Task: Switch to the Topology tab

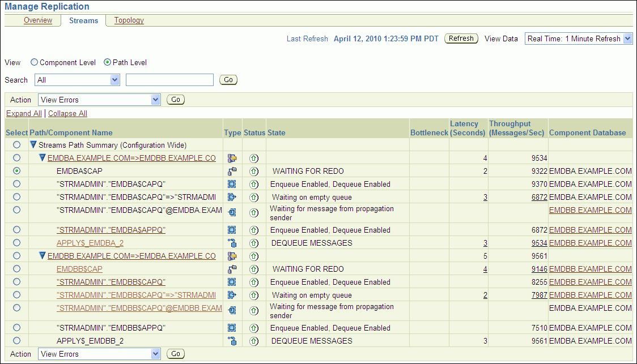Action: 129,20
